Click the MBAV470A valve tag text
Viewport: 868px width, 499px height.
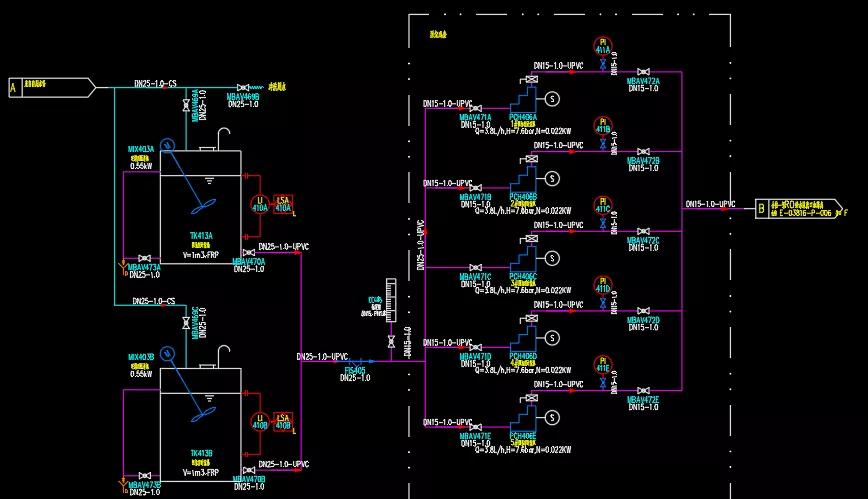[x=249, y=261]
